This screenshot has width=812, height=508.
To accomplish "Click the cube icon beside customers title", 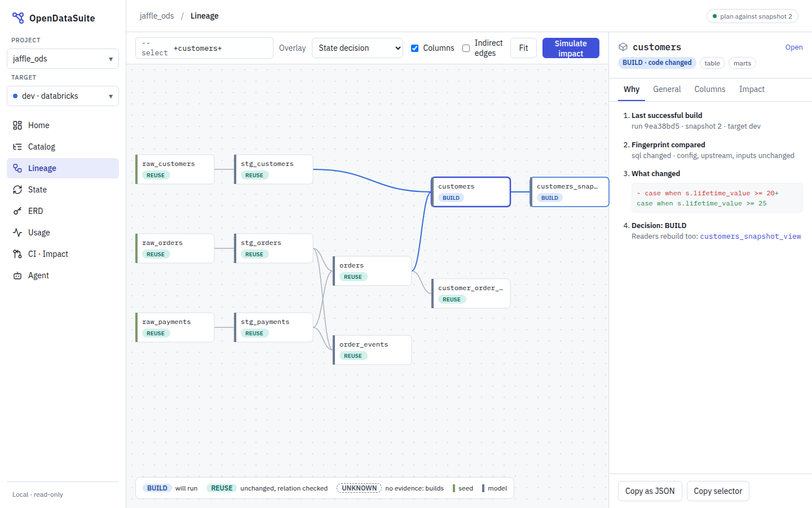I will pos(623,47).
